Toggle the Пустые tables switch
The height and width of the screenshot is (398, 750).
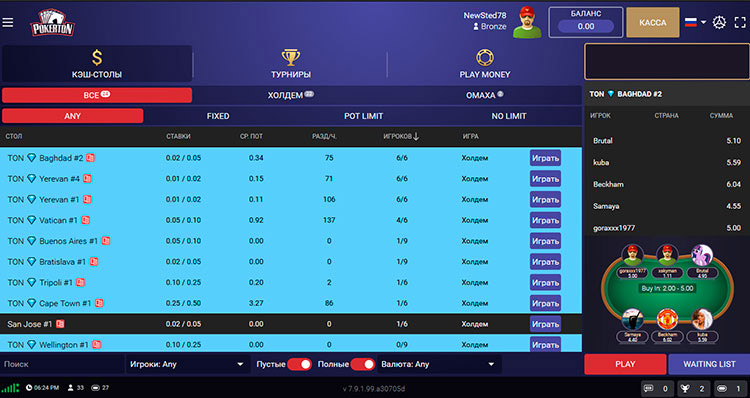[x=299, y=364]
